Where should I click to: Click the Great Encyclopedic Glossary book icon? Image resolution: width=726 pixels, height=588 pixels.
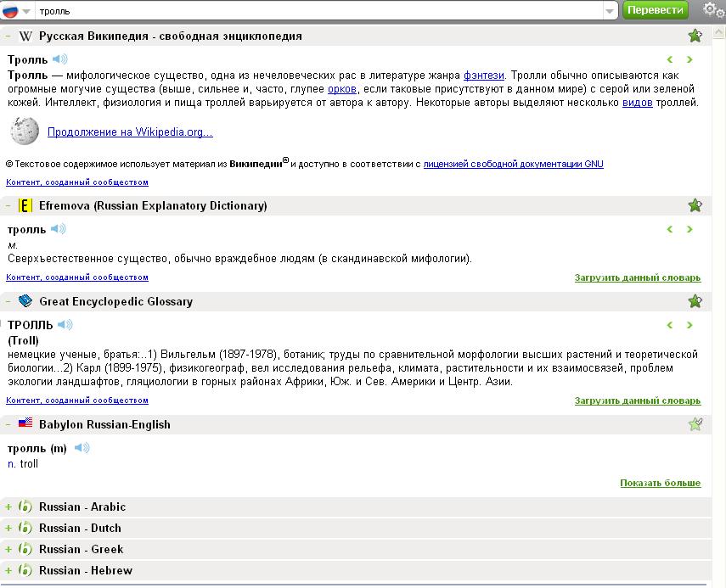click(25, 301)
